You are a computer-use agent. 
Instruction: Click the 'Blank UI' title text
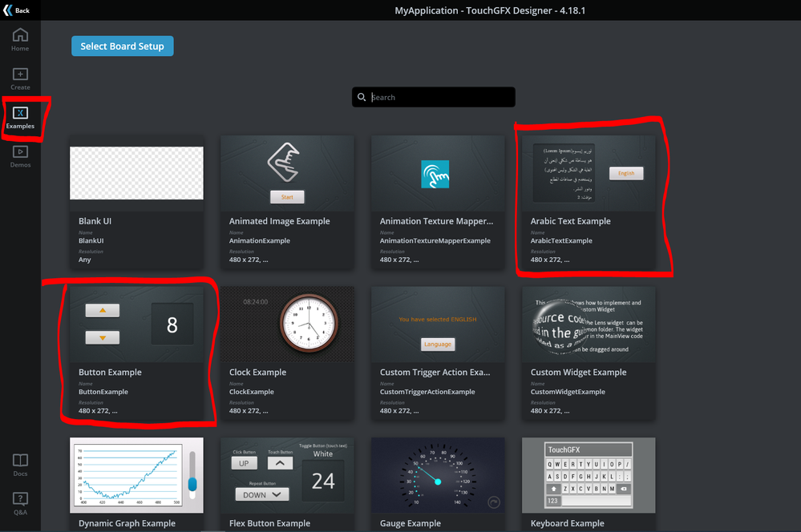[x=95, y=221]
